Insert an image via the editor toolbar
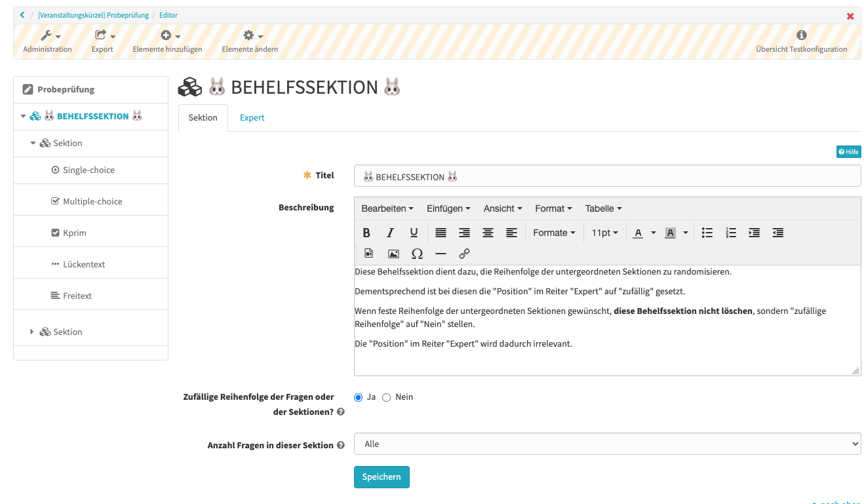864x504 pixels. (x=393, y=253)
